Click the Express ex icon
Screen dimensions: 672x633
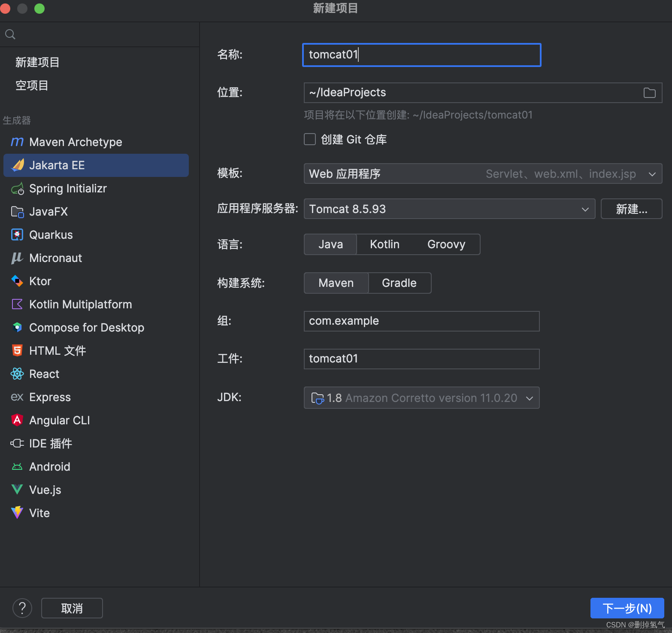(x=17, y=397)
